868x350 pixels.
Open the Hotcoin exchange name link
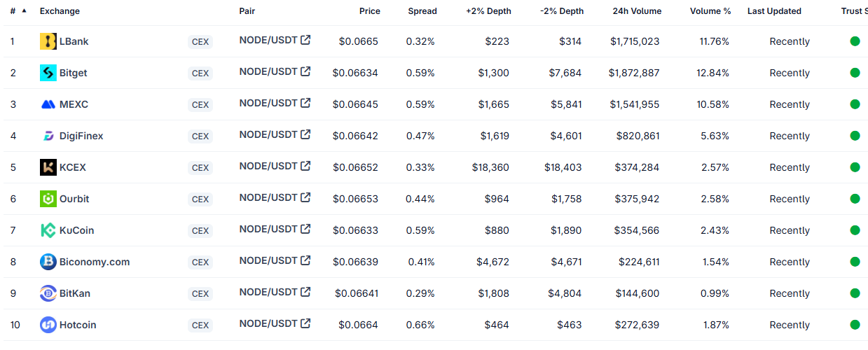point(78,325)
